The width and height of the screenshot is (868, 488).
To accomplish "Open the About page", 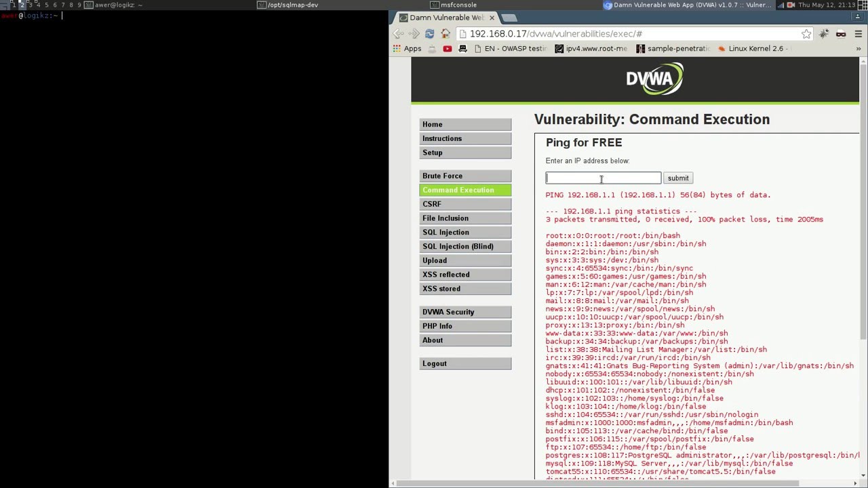I will pos(465,340).
